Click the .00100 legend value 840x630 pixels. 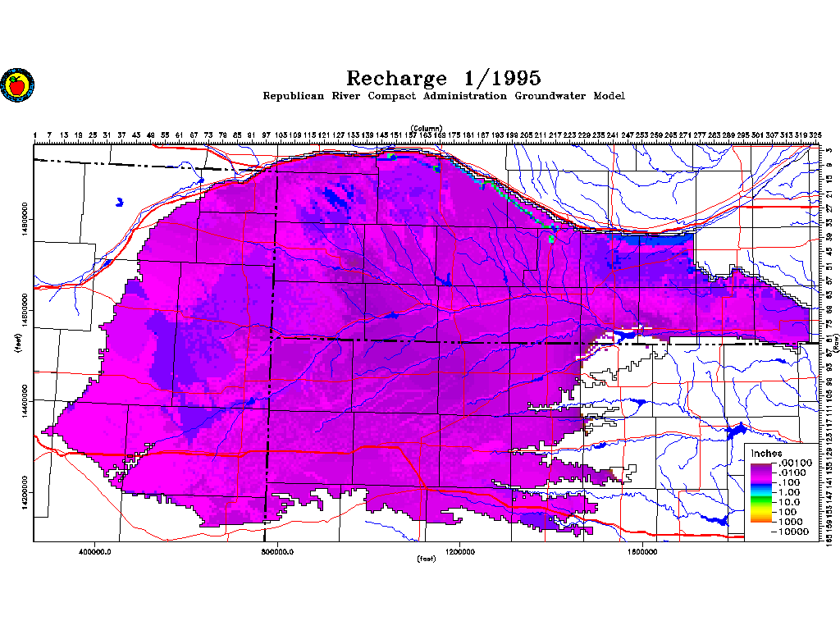tap(793, 463)
